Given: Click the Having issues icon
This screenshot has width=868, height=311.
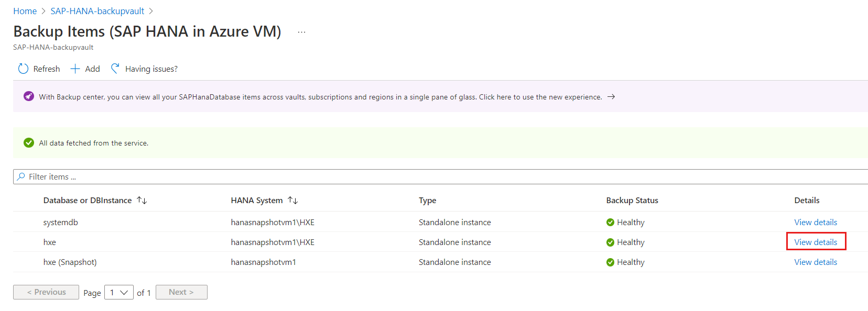Looking at the screenshot, I should coord(115,69).
